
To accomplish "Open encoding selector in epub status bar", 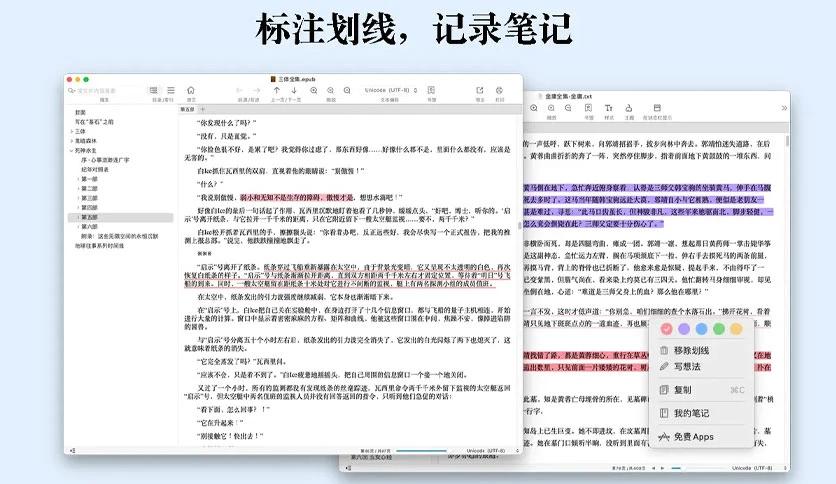I will click(x=493, y=451).
